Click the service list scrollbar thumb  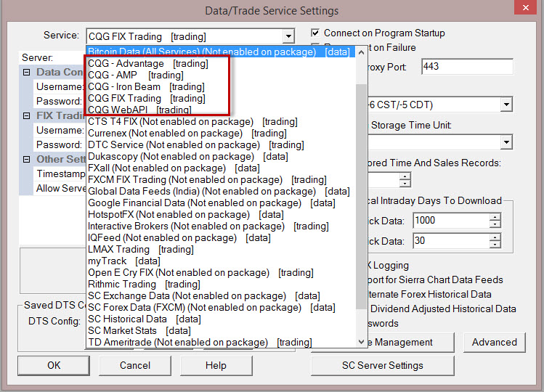[x=361, y=196]
